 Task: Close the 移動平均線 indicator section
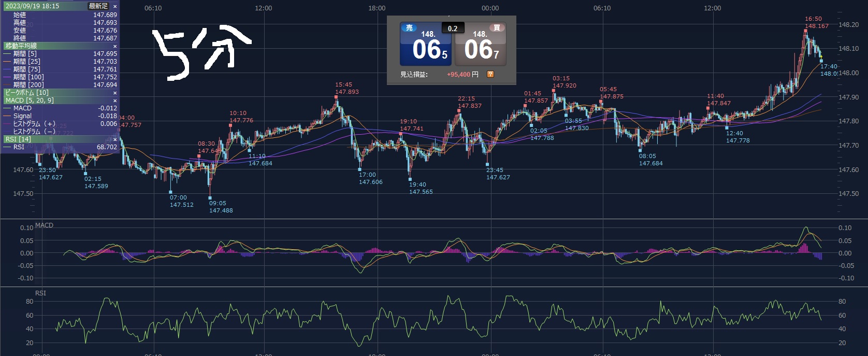pyautogui.click(x=115, y=46)
